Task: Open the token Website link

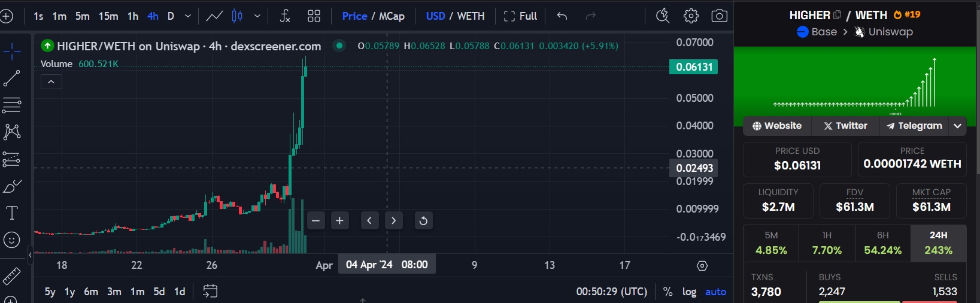Action: 777,126
